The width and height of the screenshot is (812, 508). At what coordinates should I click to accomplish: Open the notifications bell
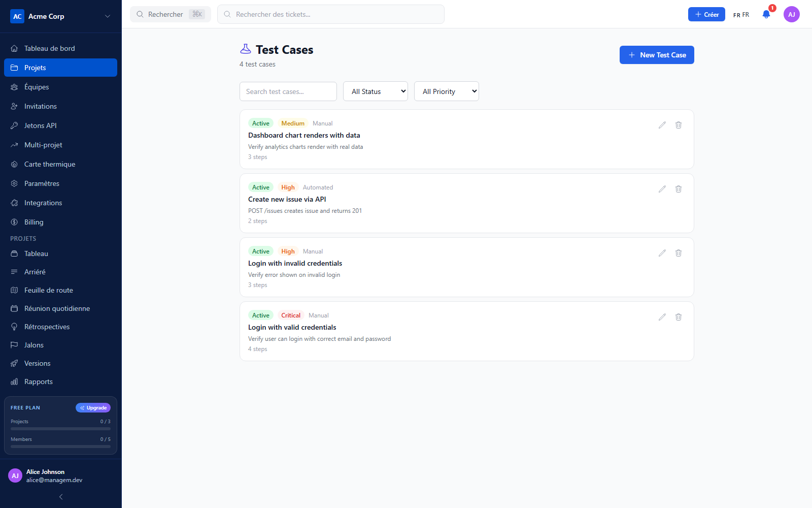tap(766, 14)
